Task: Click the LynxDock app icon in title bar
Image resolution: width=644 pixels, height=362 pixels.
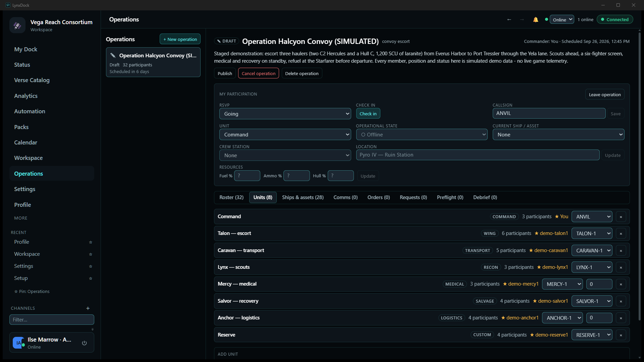Action: tap(8, 5)
